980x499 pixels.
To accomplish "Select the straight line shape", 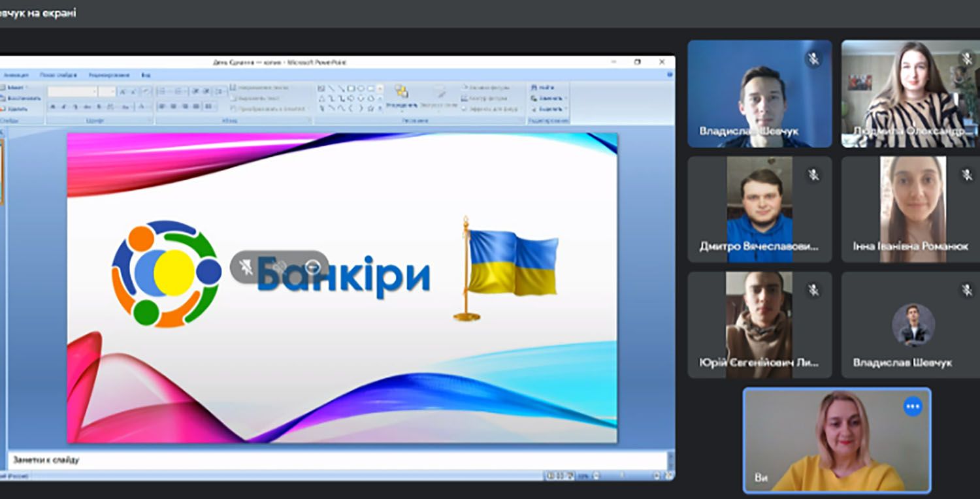I will [x=331, y=89].
